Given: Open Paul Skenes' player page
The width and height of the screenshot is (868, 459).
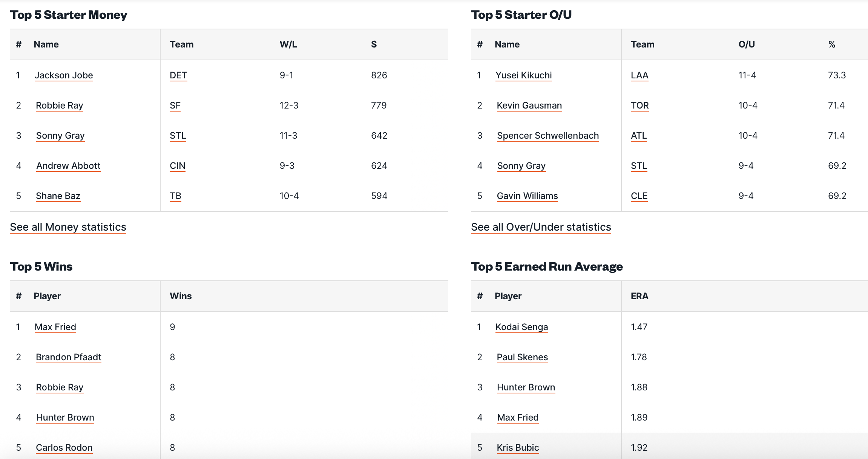Looking at the screenshot, I should (x=522, y=357).
